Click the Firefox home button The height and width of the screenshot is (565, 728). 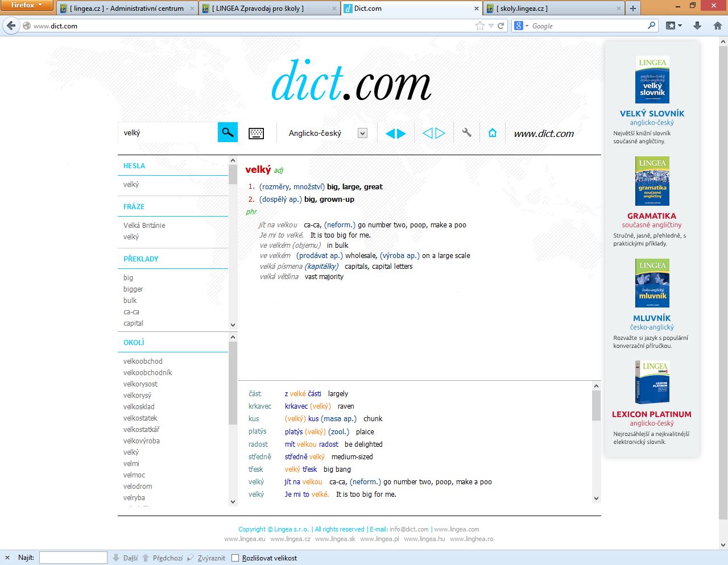coord(717,26)
